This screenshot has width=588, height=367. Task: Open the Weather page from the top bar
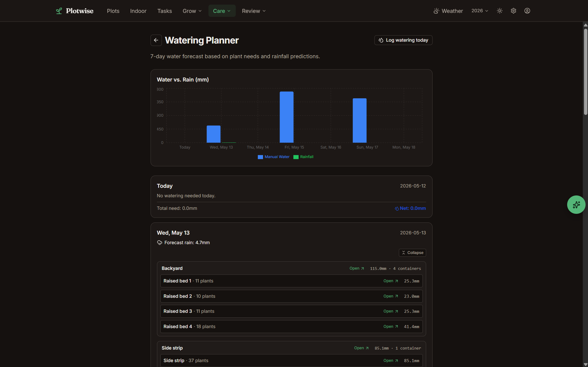pyautogui.click(x=448, y=11)
